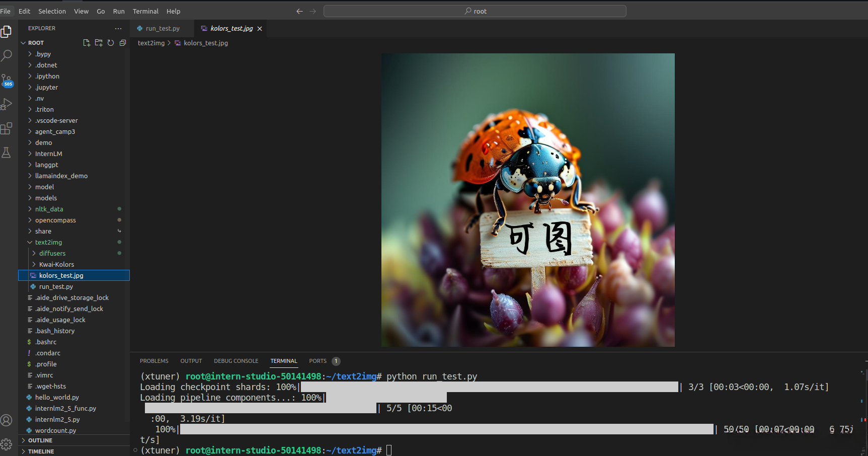Collapse the text2img folder
This screenshot has width=868, height=456.
click(74, 242)
